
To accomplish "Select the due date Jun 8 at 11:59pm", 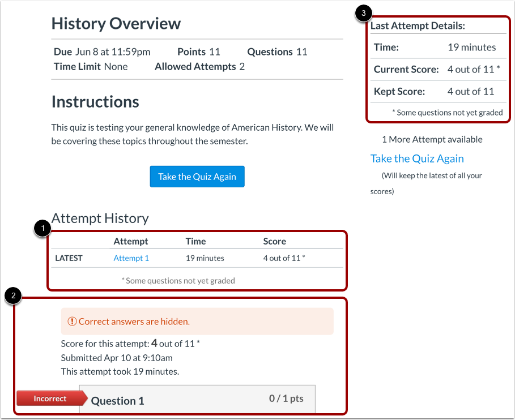I will 113,52.
